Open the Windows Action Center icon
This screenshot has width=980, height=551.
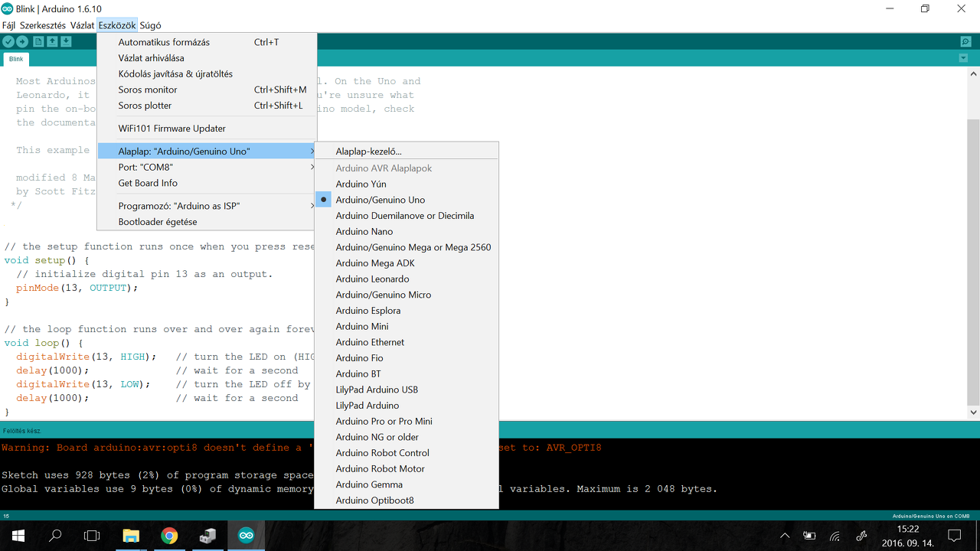(954, 536)
